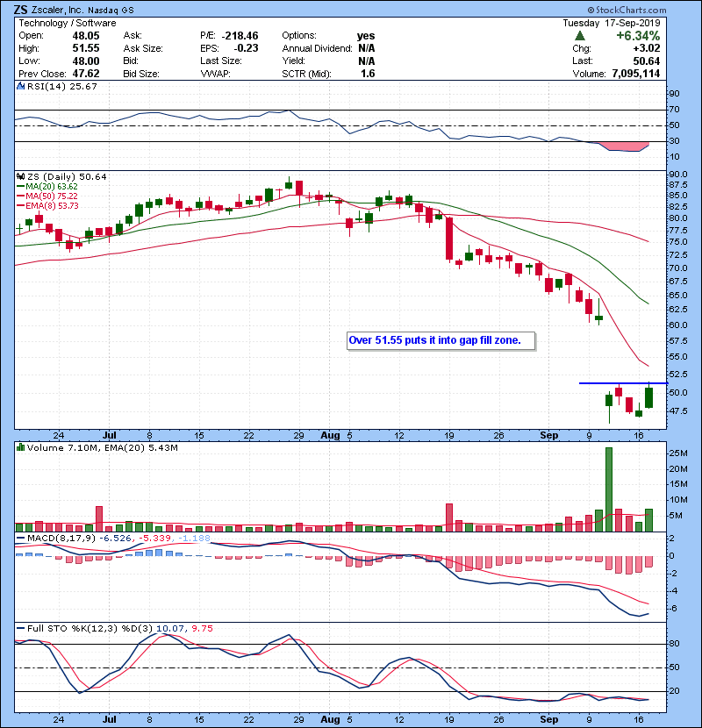Click the +6.34% change value
Image resolution: width=702 pixels, height=728 pixels.
pos(638,36)
